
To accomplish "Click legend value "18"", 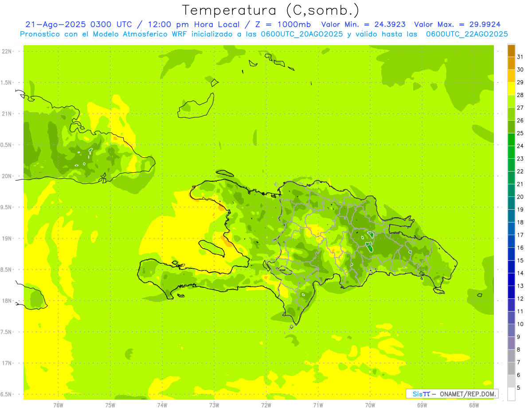I will coord(520,222).
